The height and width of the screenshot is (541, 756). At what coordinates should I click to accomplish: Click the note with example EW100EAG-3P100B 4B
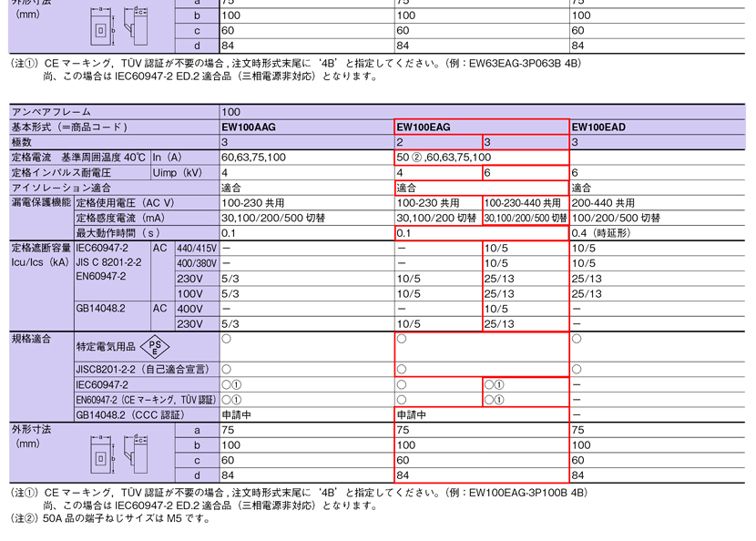(x=299, y=499)
